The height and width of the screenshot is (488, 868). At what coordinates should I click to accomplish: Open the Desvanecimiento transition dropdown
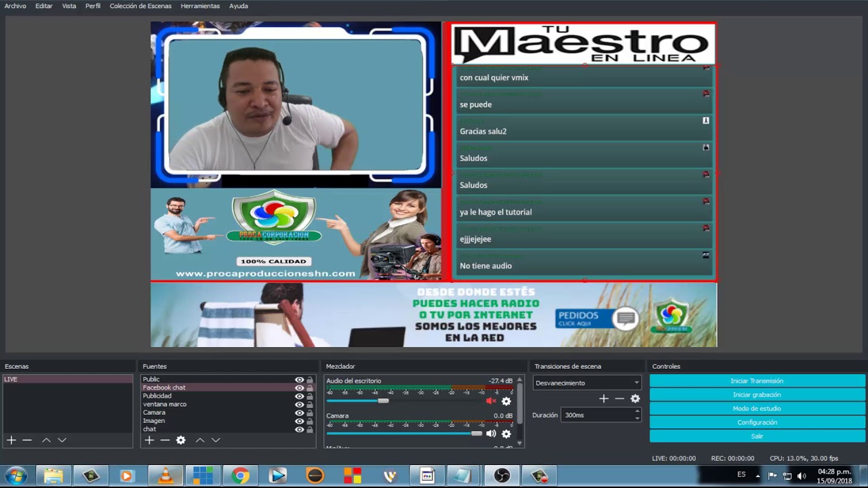587,383
